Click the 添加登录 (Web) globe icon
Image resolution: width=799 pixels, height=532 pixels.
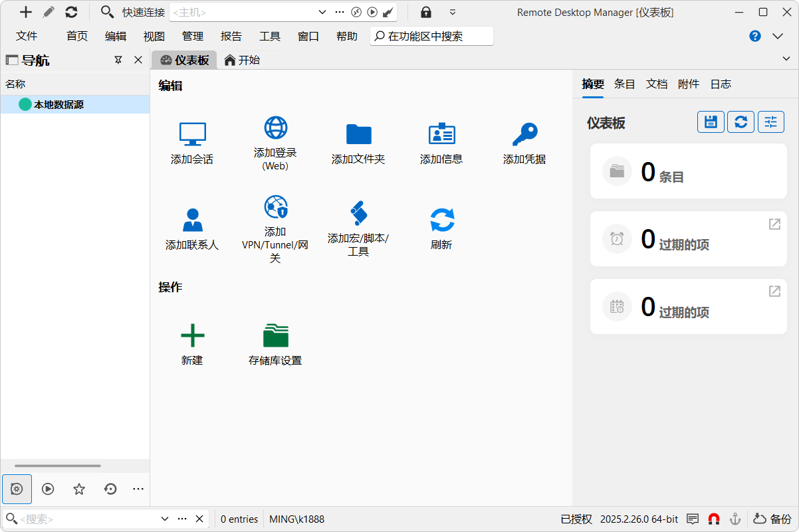(275, 127)
